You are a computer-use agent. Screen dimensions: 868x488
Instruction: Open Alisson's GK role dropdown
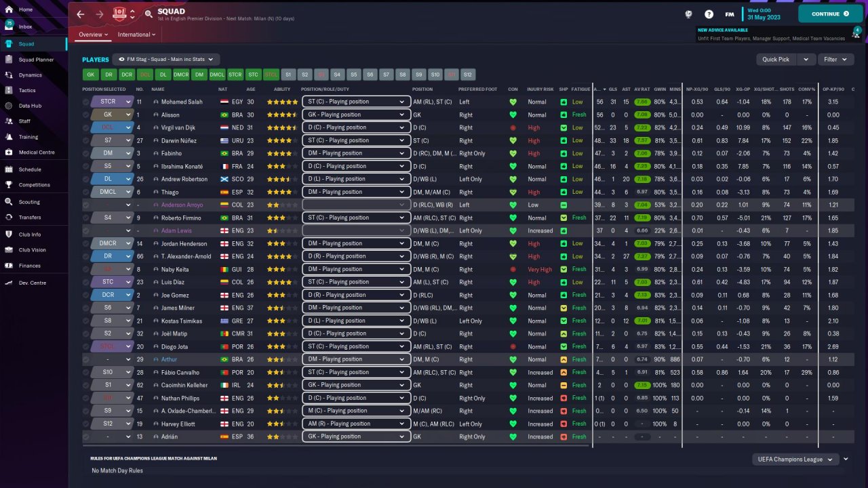tap(356, 115)
